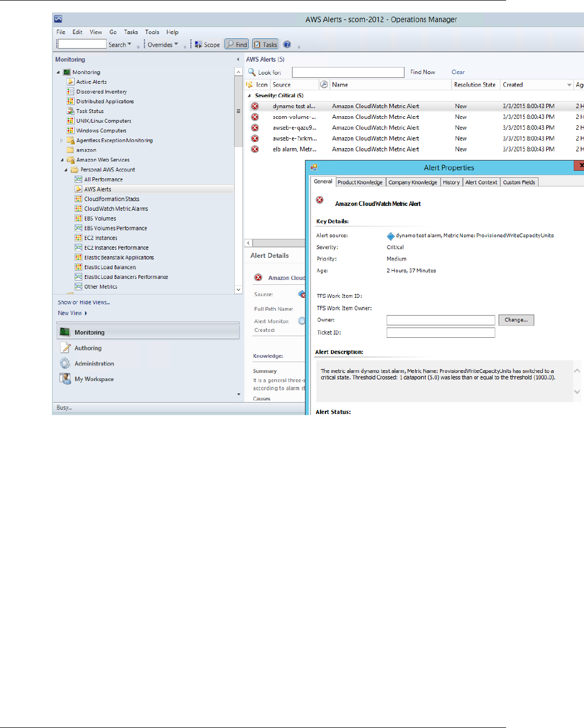Select Elastic Load Balancers Performance icon
Screen dimensions: 584x728
(x=78, y=277)
